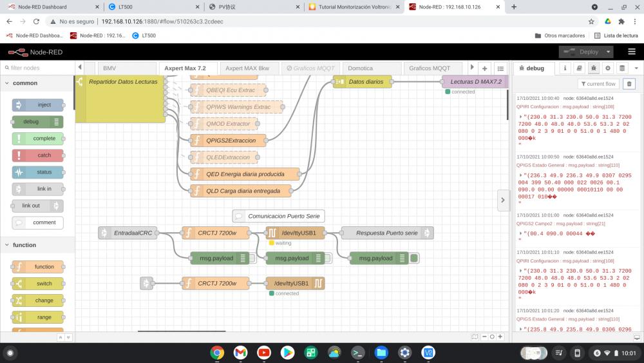Open the disabled Graficos MQQT flow tab
Viewport: 644px width, 363px height.
310,68
